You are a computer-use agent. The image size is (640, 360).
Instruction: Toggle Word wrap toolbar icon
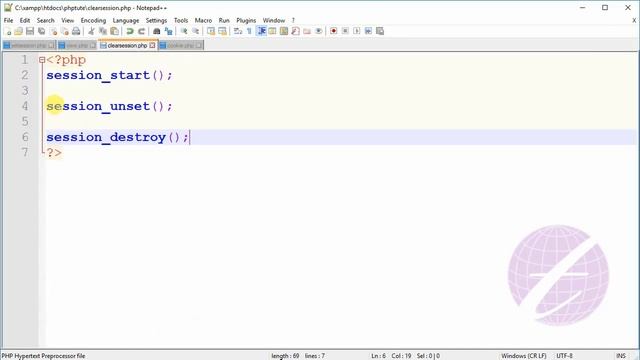click(238, 31)
